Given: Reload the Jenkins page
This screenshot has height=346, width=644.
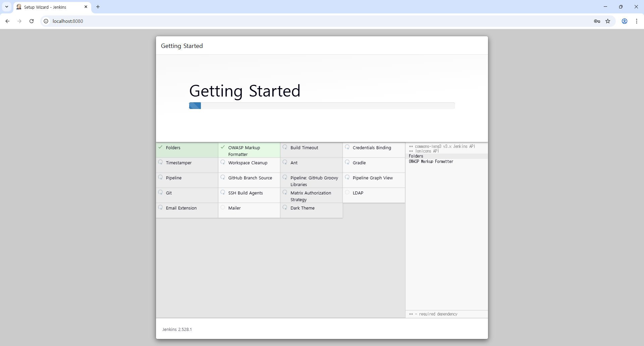Looking at the screenshot, I should pyautogui.click(x=32, y=21).
